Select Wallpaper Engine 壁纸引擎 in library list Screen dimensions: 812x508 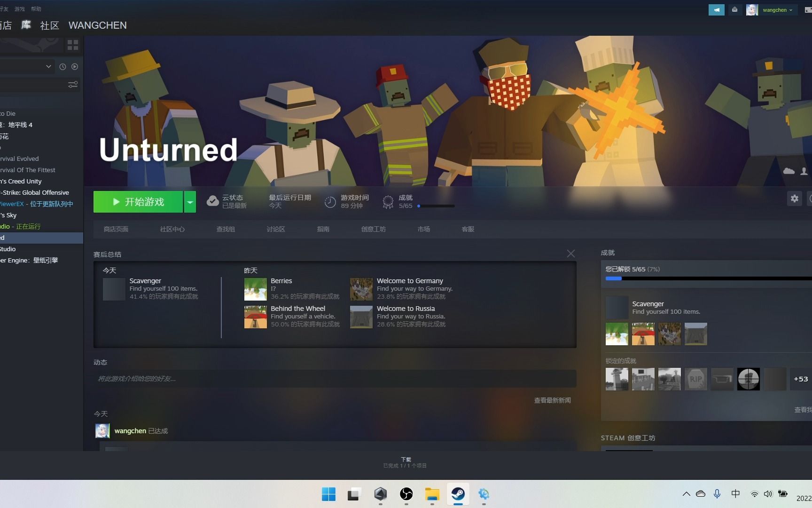[x=41, y=260]
